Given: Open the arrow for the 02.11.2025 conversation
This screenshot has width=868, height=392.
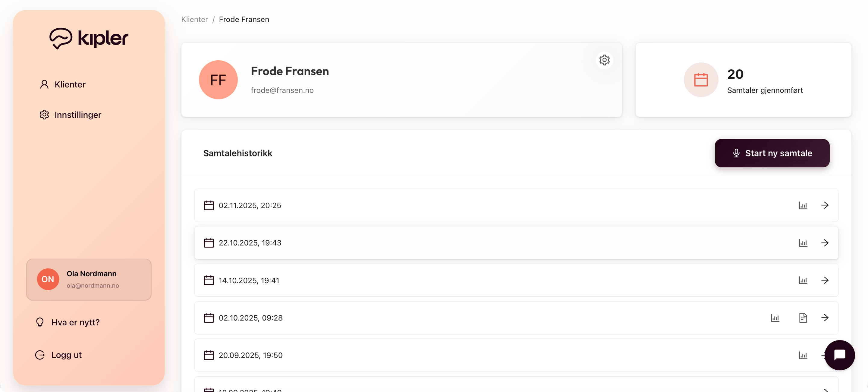Looking at the screenshot, I should coord(825,205).
